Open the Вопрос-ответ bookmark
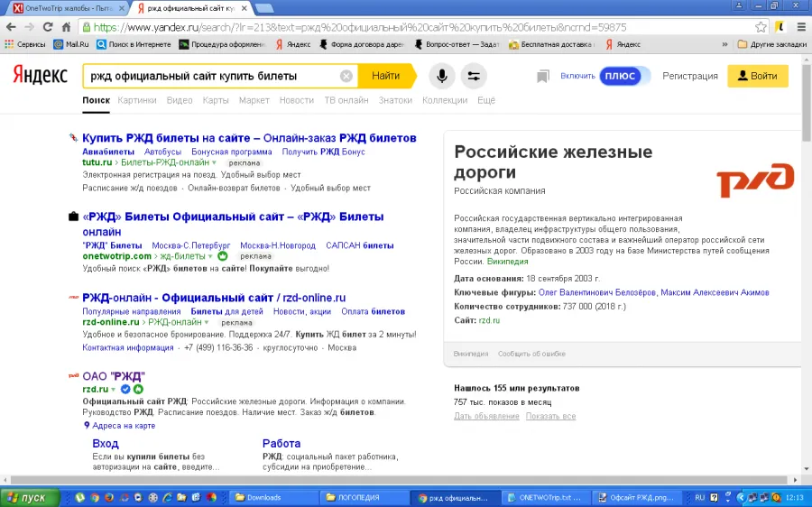 point(457,44)
